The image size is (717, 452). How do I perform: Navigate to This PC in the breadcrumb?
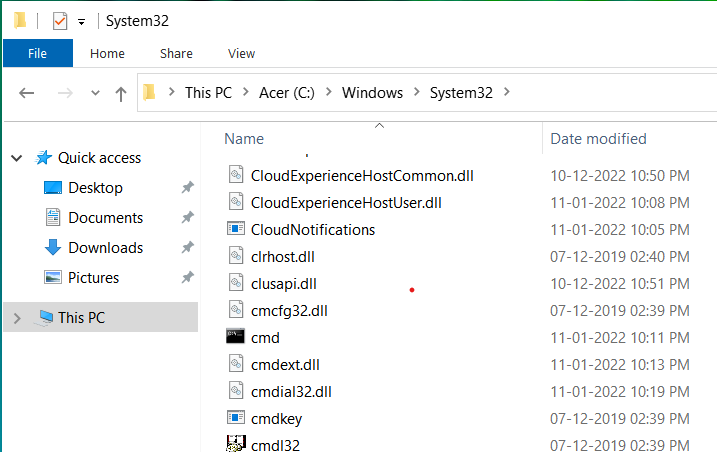209,93
